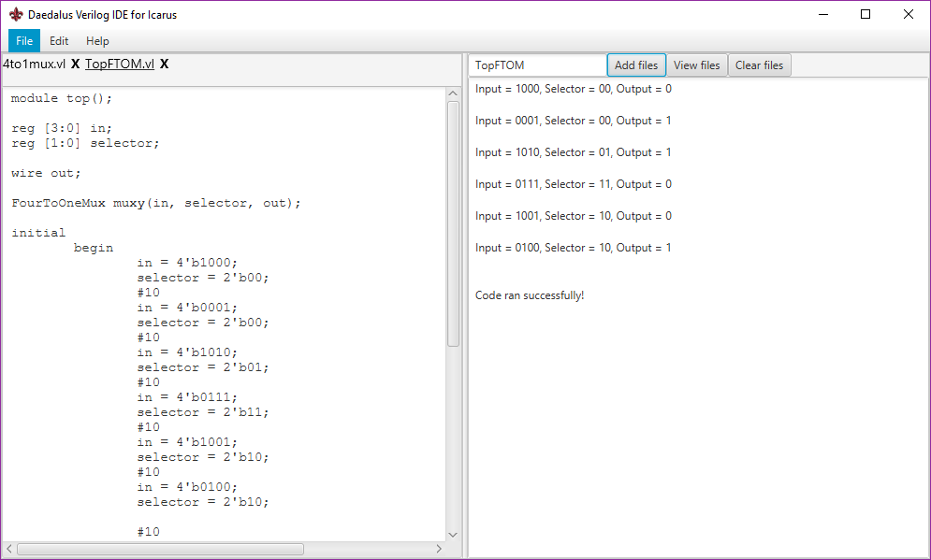Click the editor horizontal scrollbar thumb
The height and width of the screenshot is (560, 931).
[x=160, y=550]
